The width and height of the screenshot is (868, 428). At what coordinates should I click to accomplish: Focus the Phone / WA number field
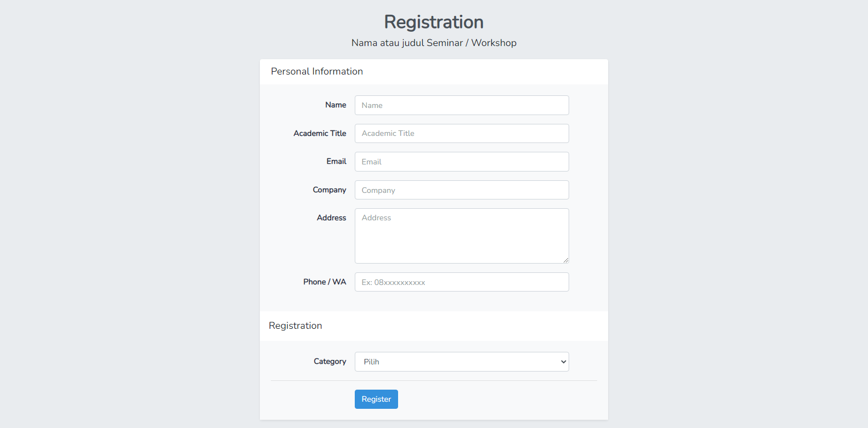pos(462,282)
